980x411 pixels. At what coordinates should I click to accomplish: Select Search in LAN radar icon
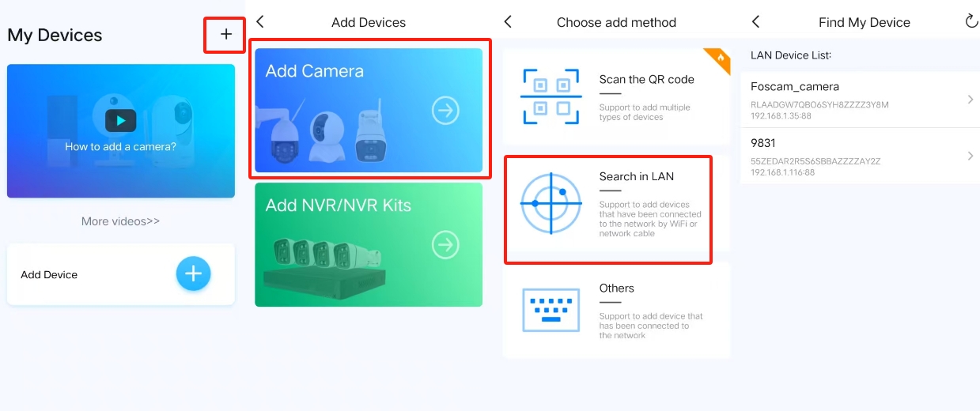point(551,204)
